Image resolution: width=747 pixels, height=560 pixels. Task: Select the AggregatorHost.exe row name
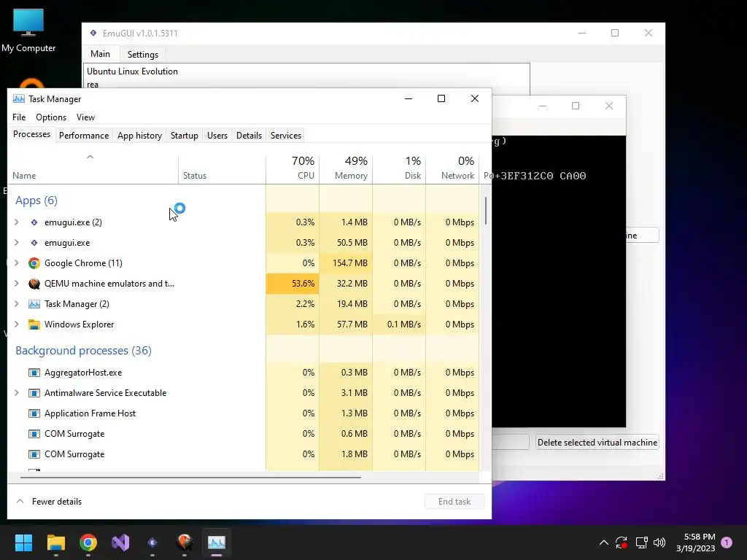click(x=83, y=373)
